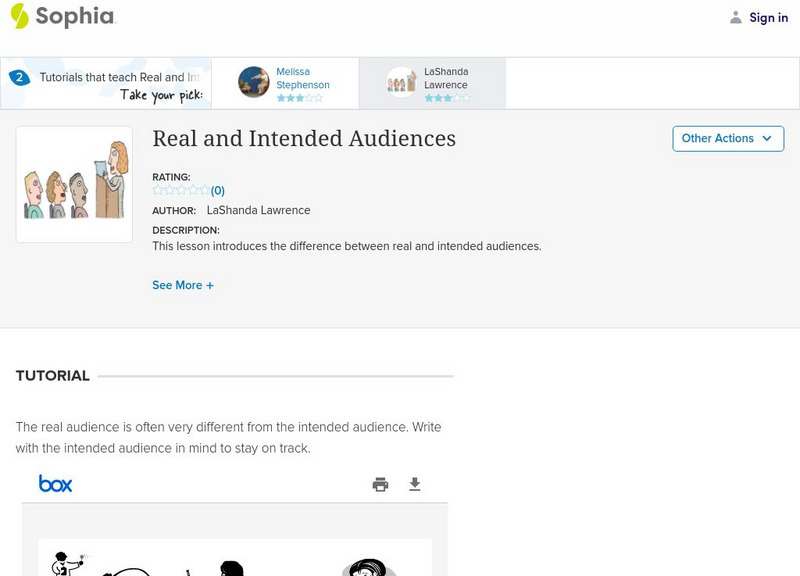The height and width of the screenshot is (576, 800).
Task: Open the Other Actions dropdown
Action: [x=727, y=139]
